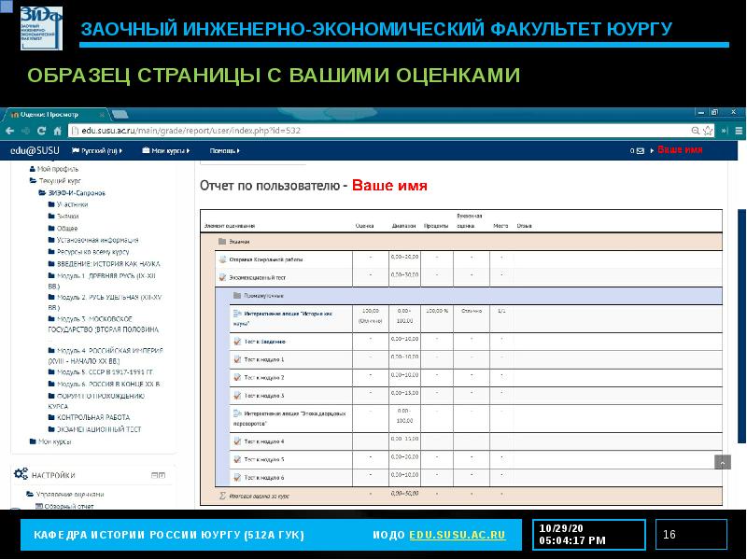Open Мой профиль in the navigation tree
This screenshot has width=747, height=560.
pyautogui.click(x=56, y=169)
